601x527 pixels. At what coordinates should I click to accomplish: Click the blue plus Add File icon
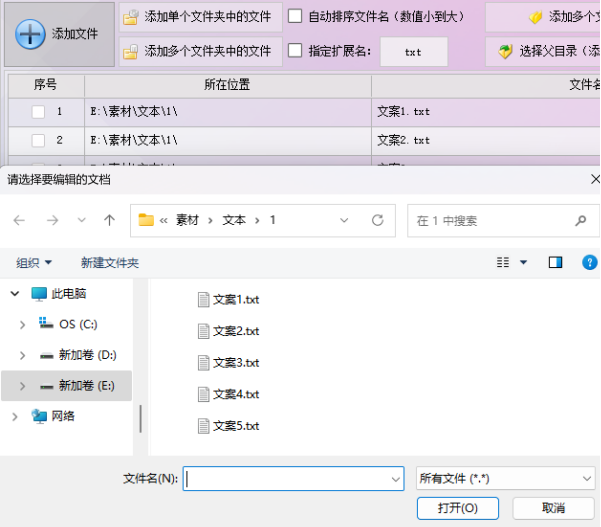pos(30,34)
